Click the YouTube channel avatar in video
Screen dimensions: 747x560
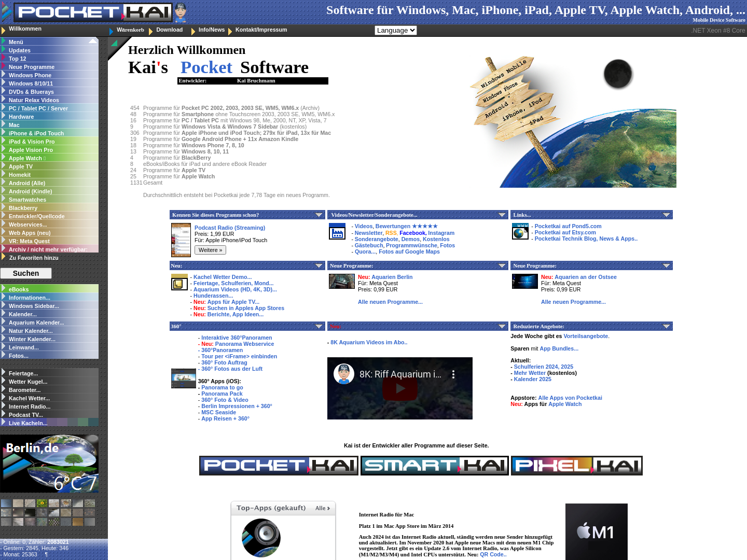(343, 374)
